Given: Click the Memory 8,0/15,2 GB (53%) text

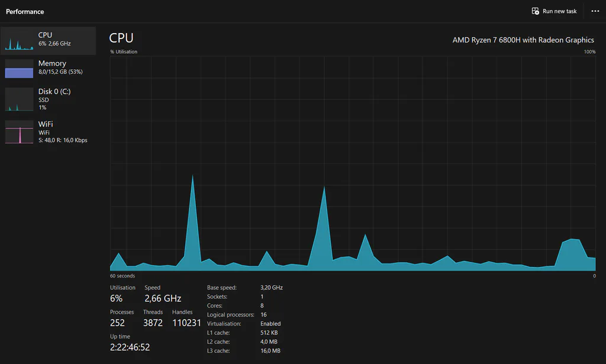Looking at the screenshot, I should 60,72.
